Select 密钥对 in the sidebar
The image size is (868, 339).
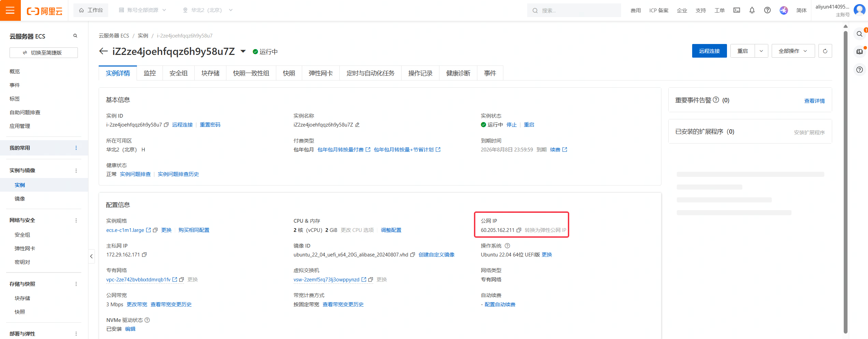[23, 262]
